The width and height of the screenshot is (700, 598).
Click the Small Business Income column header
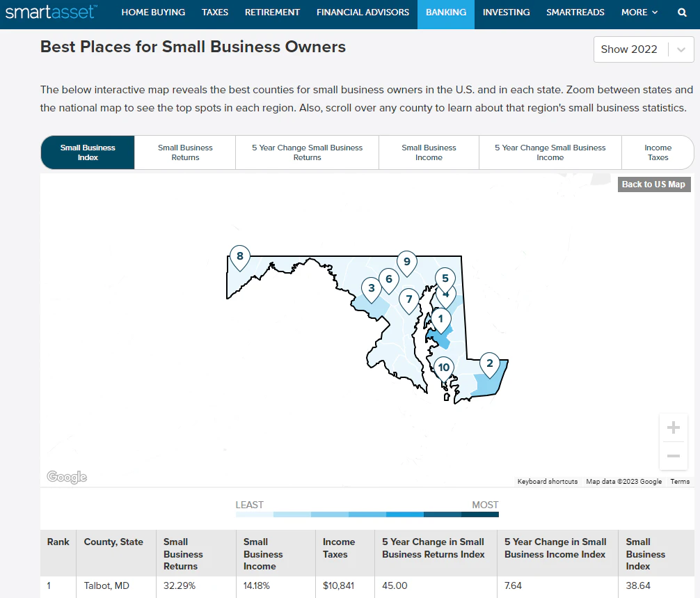[276, 553]
